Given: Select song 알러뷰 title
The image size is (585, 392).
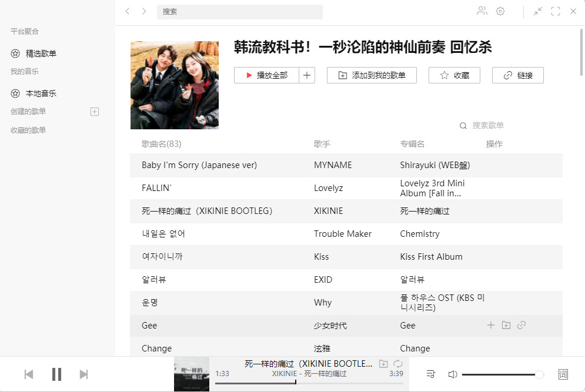Looking at the screenshot, I should [153, 279].
